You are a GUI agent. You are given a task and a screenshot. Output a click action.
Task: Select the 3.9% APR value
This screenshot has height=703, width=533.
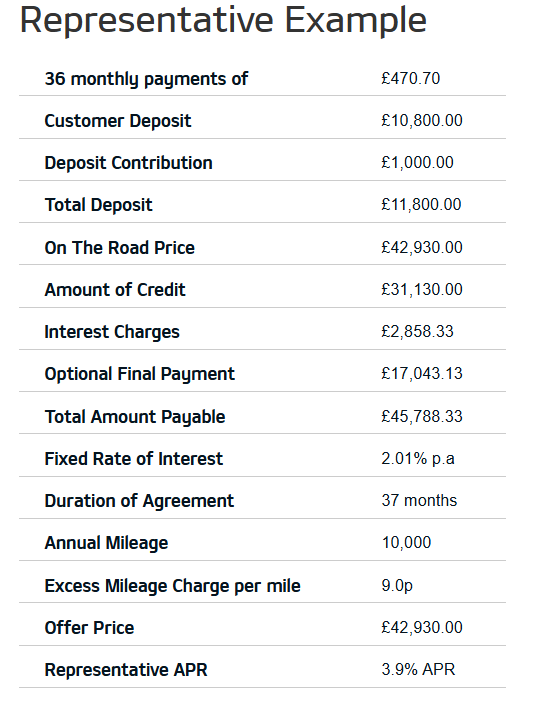(x=418, y=669)
